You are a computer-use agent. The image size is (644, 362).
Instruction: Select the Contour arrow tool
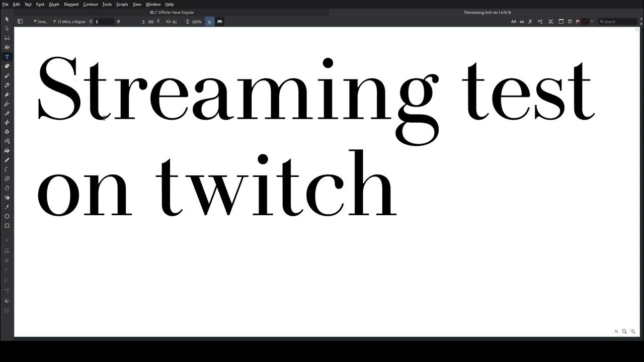(x=7, y=19)
